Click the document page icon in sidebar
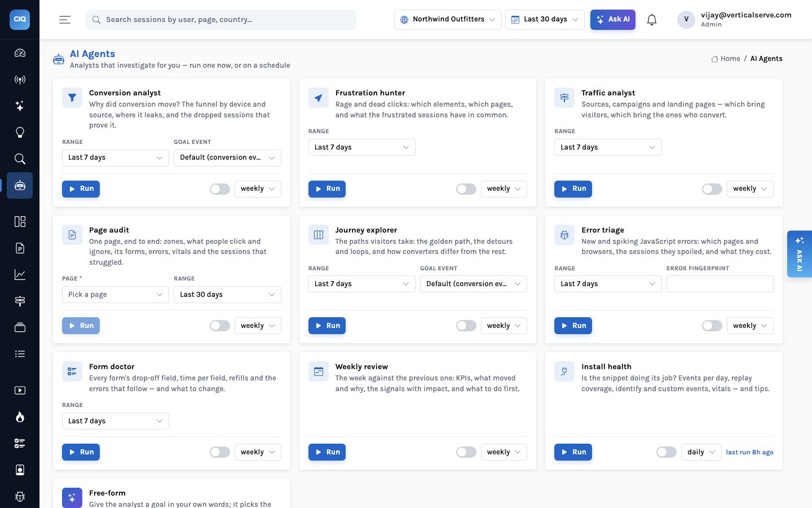Screen dimensions: 812x508 coord(20,248)
